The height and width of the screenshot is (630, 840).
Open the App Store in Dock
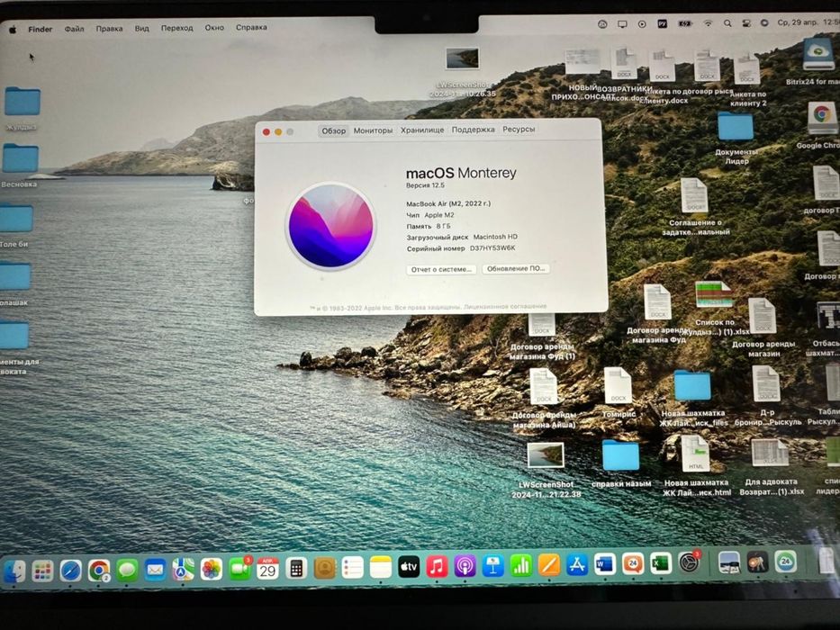(x=577, y=565)
